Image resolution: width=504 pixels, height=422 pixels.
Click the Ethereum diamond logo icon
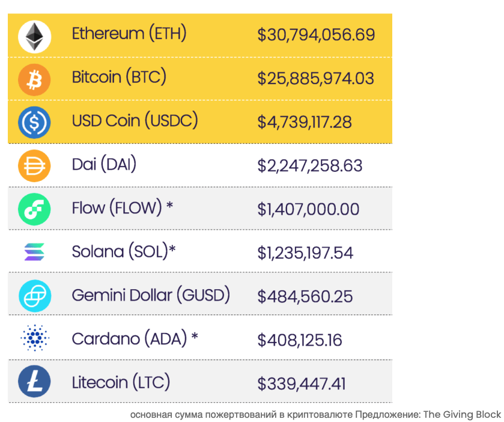pos(34,36)
